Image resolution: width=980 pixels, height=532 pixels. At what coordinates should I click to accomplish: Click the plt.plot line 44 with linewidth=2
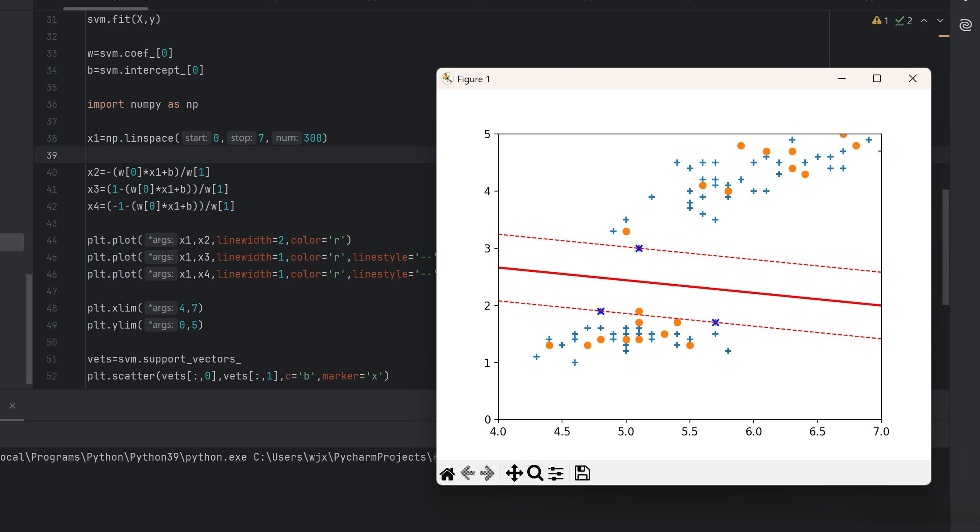(219, 240)
